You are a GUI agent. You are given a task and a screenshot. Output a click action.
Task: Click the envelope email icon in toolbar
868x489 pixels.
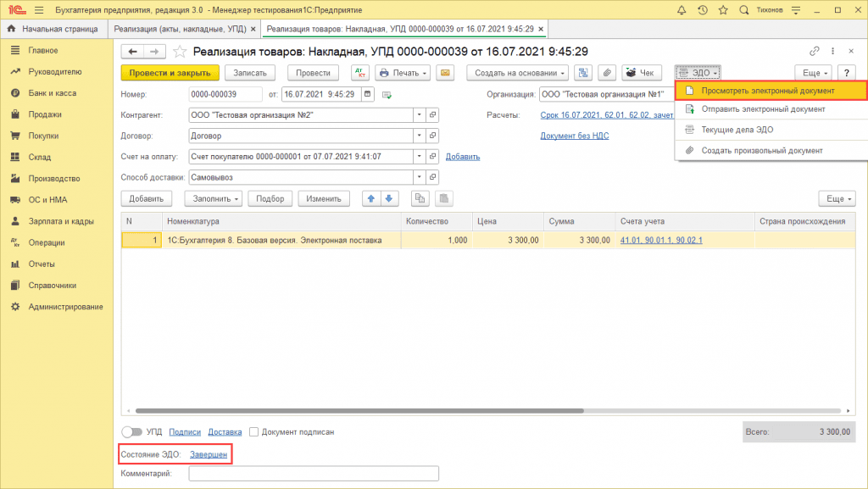(x=446, y=73)
